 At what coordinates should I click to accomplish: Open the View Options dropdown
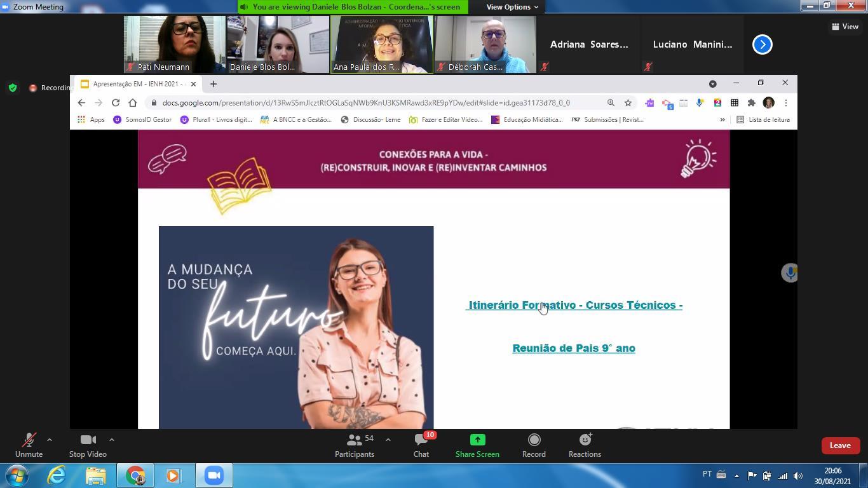click(512, 7)
